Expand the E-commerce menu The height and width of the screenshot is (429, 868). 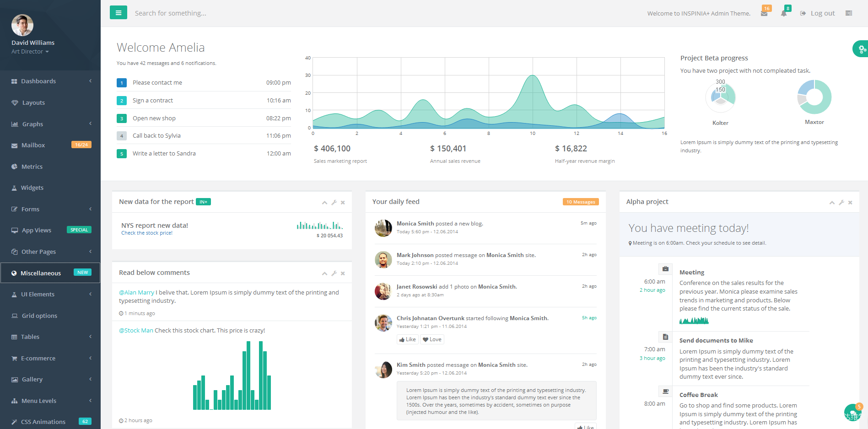pyautogui.click(x=50, y=358)
